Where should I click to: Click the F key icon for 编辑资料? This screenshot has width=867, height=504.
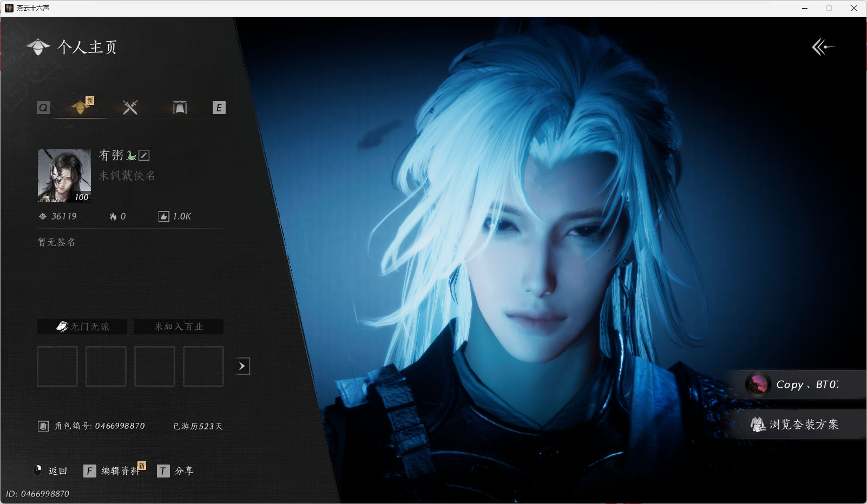click(90, 471)
